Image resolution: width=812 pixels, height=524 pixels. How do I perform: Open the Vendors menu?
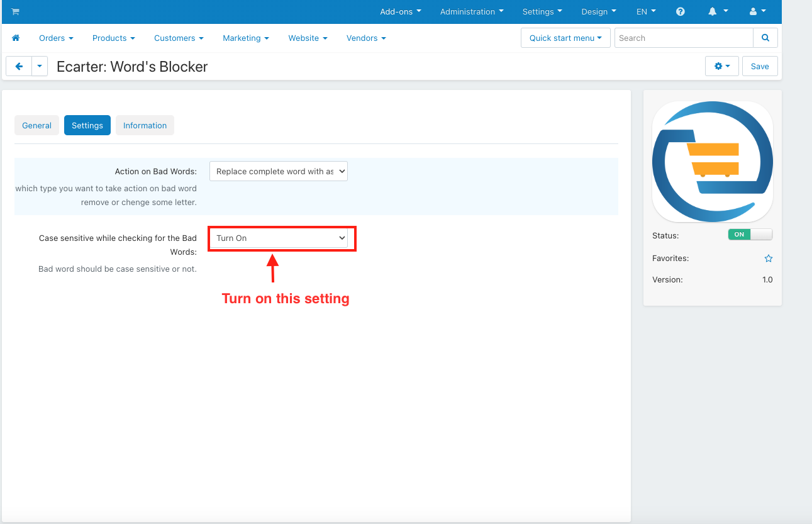(x=366, y=38)
